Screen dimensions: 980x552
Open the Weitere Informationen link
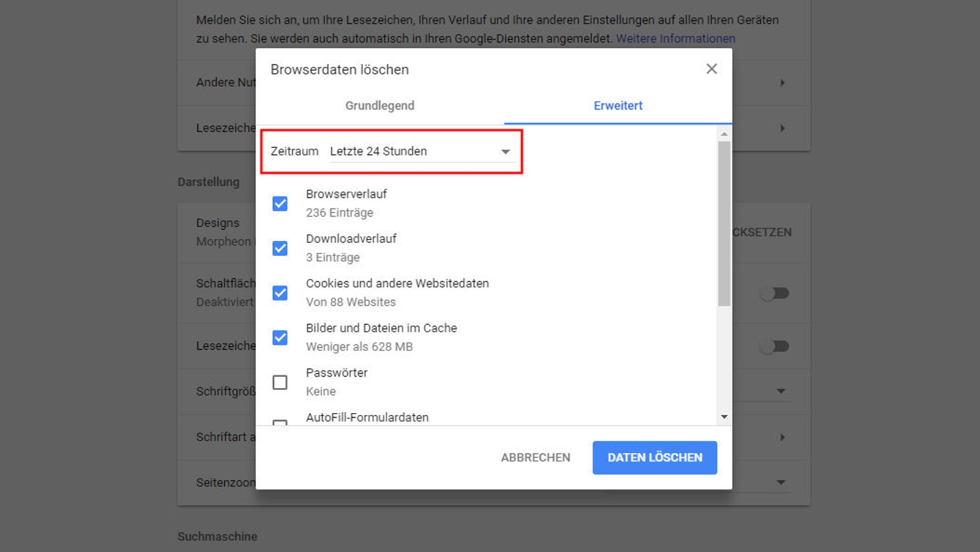(x=675, y=39)
